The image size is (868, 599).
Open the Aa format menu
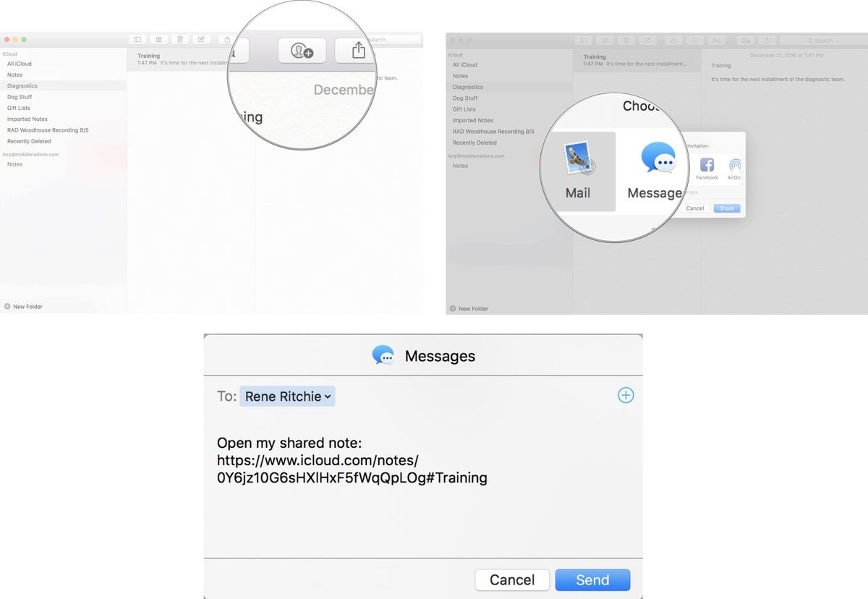(718, 41)
